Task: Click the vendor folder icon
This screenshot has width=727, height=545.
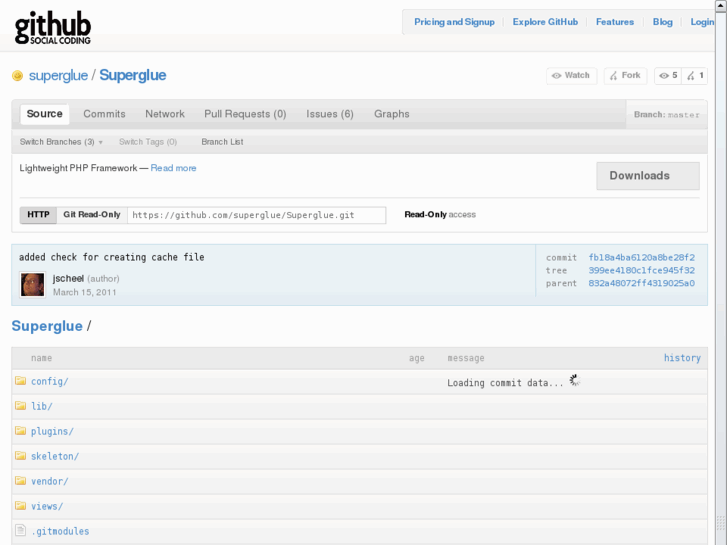Action: [x=20, y=481]
